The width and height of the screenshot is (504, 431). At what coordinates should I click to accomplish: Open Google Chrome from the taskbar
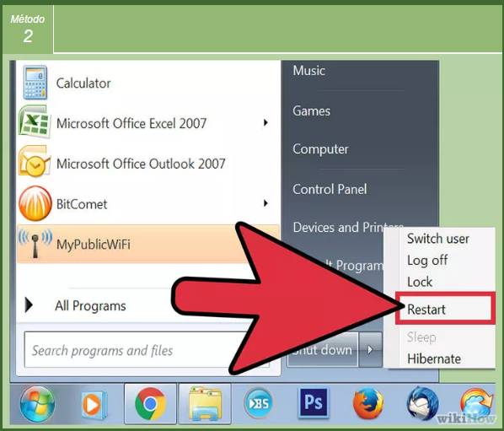pyautogui.click(x=150, y=404)
